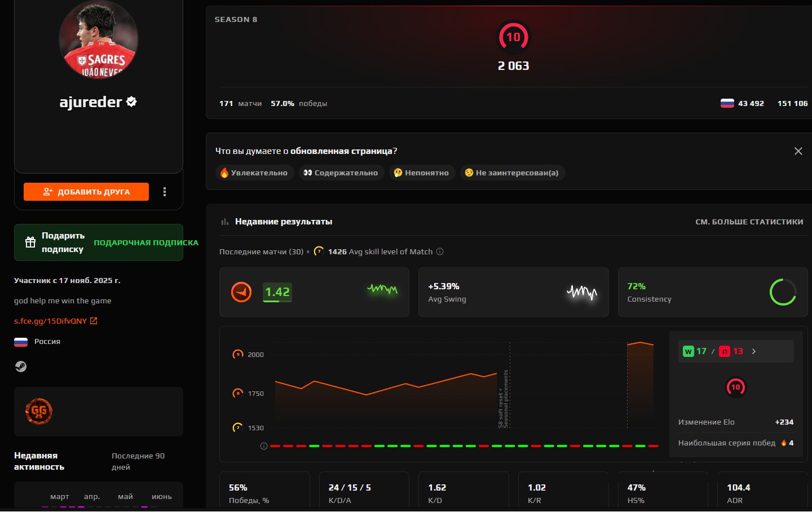Click the 57.0% победы season stat
This screenshot has width=812, height=512.
coord(299,103)
